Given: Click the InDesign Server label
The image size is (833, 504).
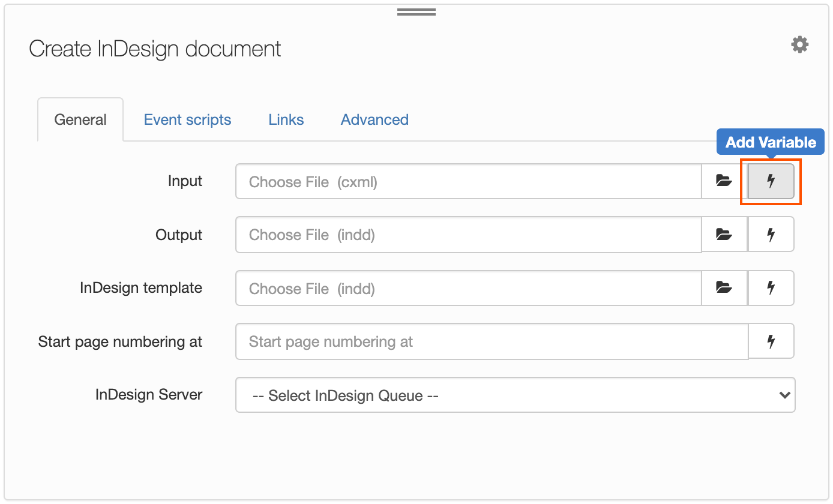Looking at the screenshot, I should tap(149, 395).
